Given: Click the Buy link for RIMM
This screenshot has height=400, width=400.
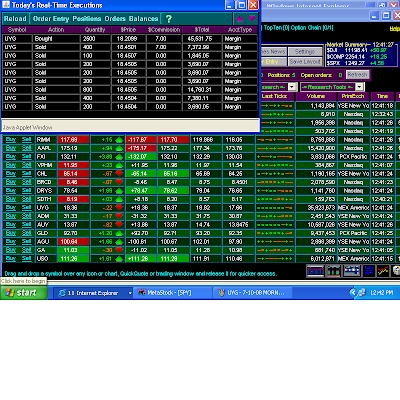Looking at the screenshot, I should pyautogui.click(x=11, y=139).
